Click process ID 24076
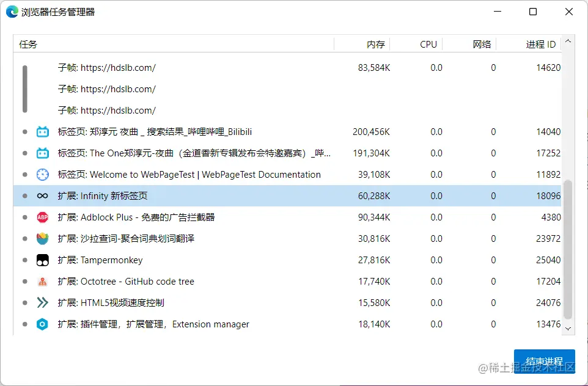Screen dimensions: 588x386 (548, 303)
